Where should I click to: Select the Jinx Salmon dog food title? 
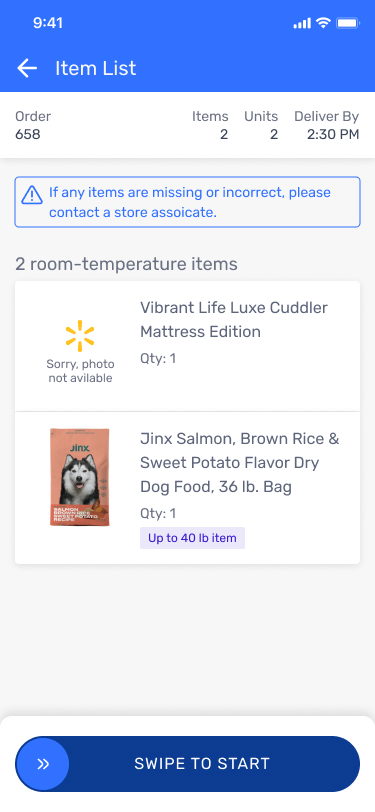click(240, 462)
